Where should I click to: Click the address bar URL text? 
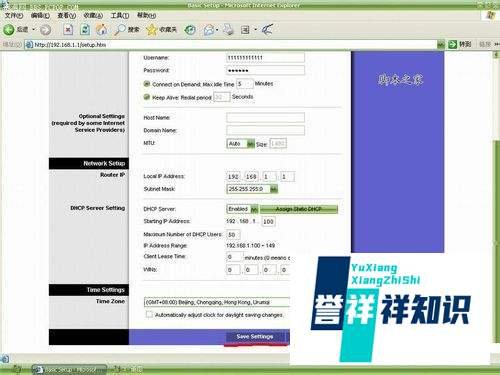coord(71,45)
